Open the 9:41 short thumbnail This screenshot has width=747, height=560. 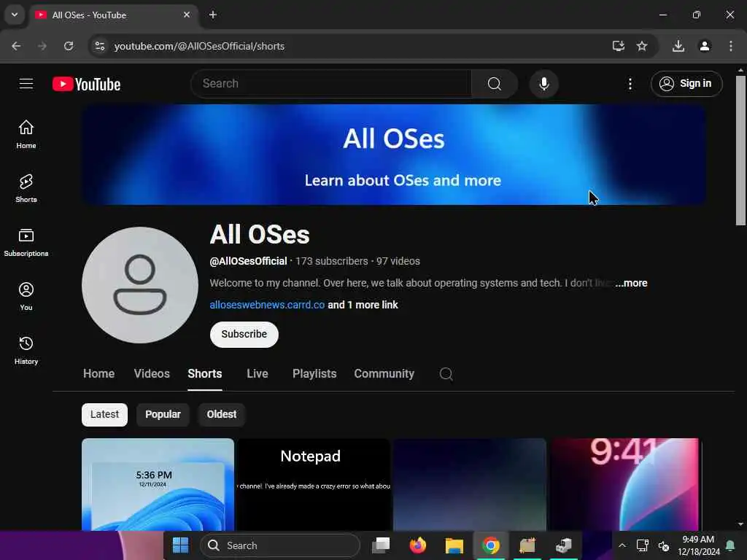coord(625,484)
